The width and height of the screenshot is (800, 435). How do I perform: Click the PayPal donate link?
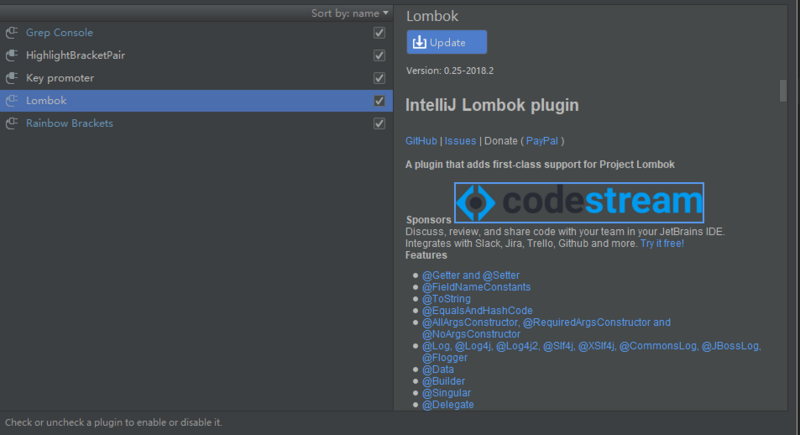[541, 141]
